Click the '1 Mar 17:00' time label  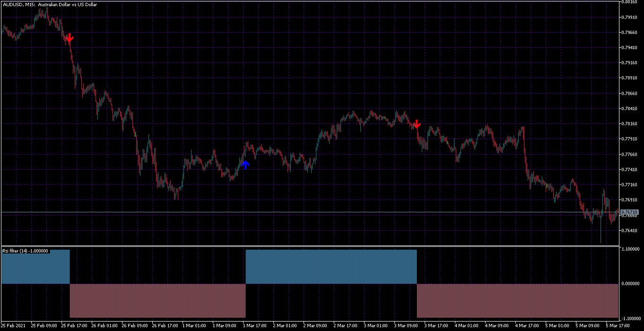click(x=256, y=326)
